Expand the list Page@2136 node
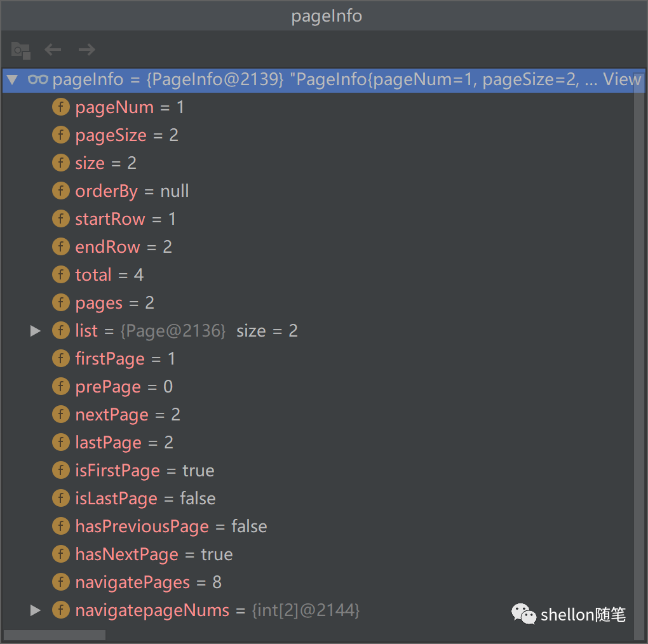Image resolution: width=648 pixels, height=644 pixels. (36, 331)
